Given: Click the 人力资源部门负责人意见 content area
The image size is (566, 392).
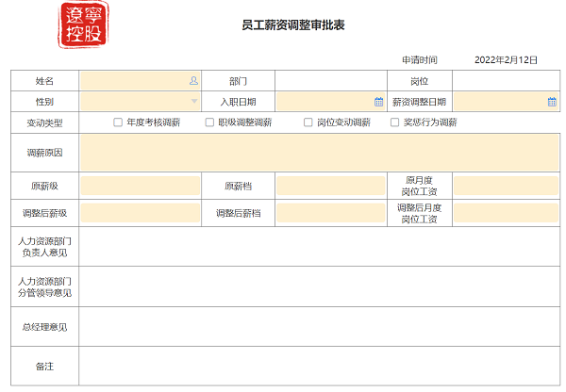Looking at the screenshot, I should pos(320,247).
